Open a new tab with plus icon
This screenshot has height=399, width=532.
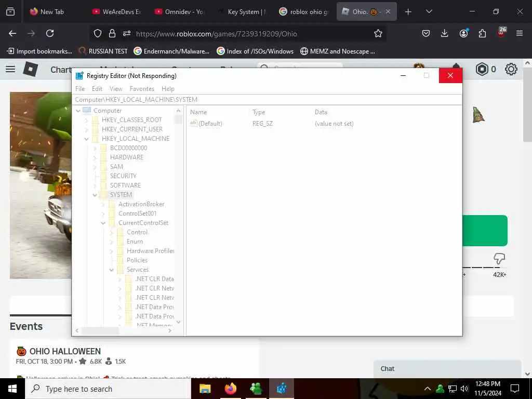(408, 12)
